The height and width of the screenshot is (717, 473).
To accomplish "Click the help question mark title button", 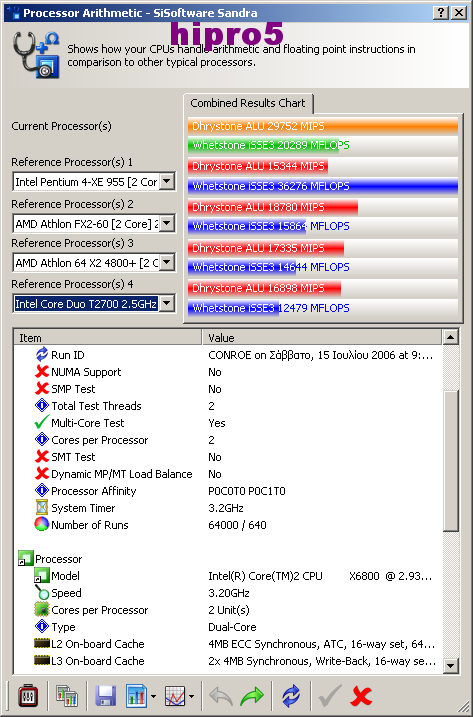I will 441,13.
